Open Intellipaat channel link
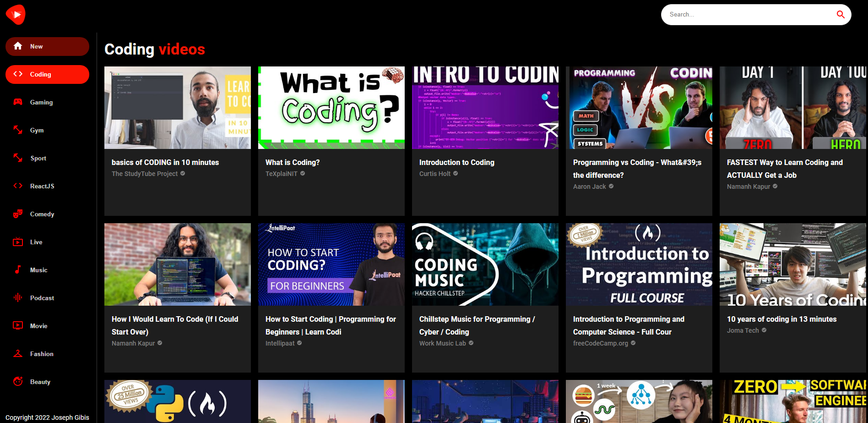This screenshot has width=868, height=423. (x=280, y=343)
